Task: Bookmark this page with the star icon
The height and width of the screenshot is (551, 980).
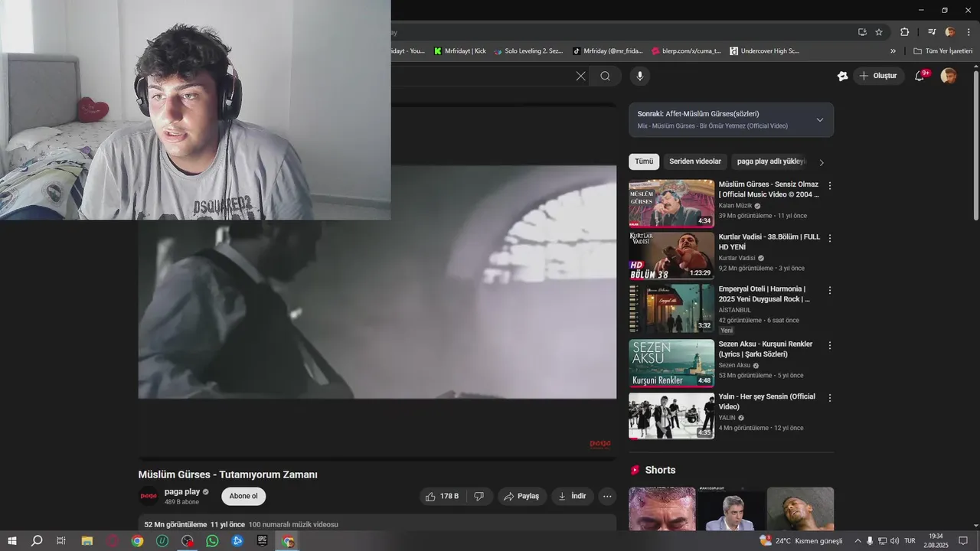Action: click(879, 32)
